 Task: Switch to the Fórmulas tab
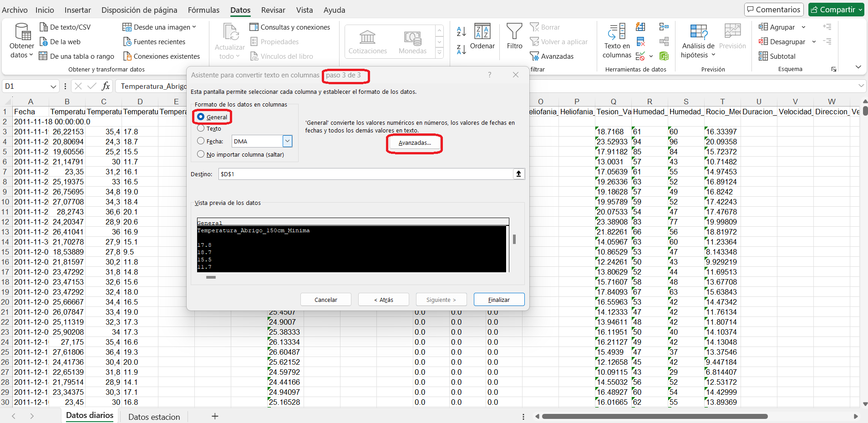(x=203, y=10)
